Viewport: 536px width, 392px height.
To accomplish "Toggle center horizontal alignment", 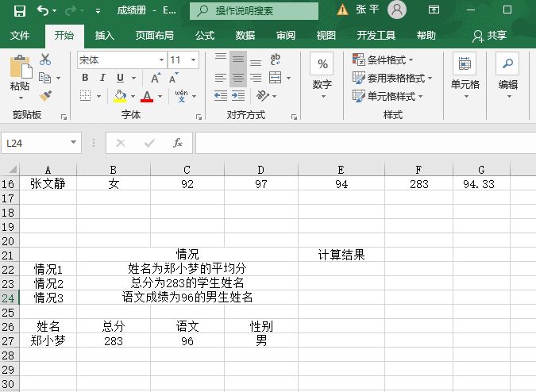I will pyautogui.click(x=237, y=78).
